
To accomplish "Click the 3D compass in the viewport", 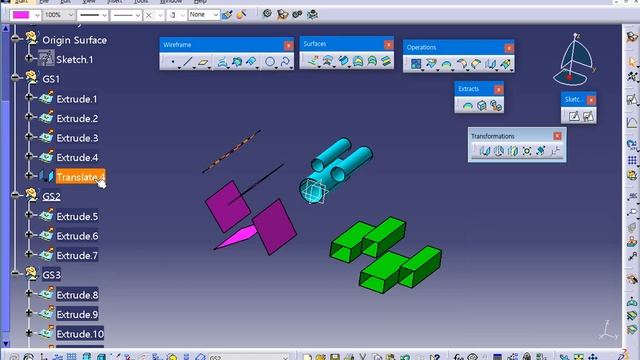I will [x=574, y=60].
